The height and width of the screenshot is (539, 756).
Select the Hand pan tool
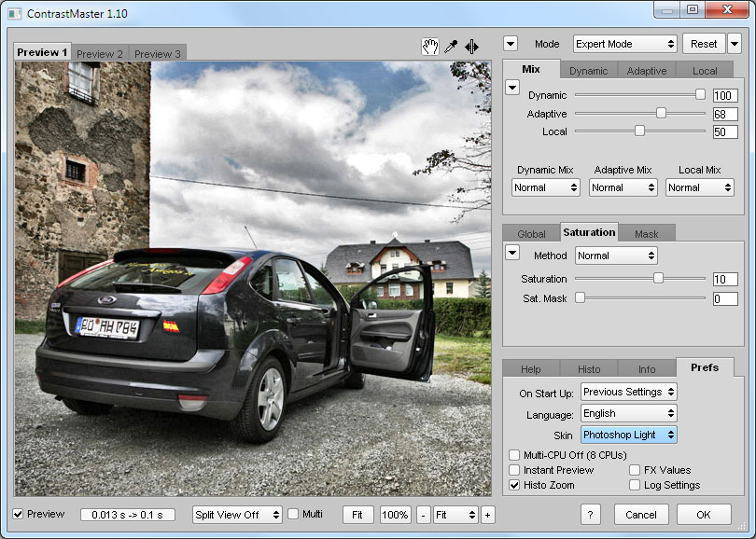(x=430, y=47)
